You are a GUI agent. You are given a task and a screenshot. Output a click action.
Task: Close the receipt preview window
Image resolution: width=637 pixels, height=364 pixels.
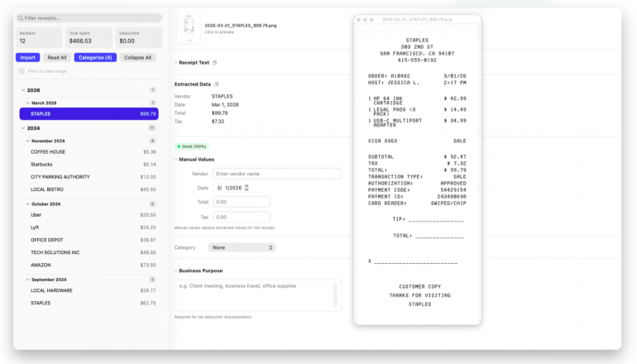pyautogui.click(x=359, y=20)
